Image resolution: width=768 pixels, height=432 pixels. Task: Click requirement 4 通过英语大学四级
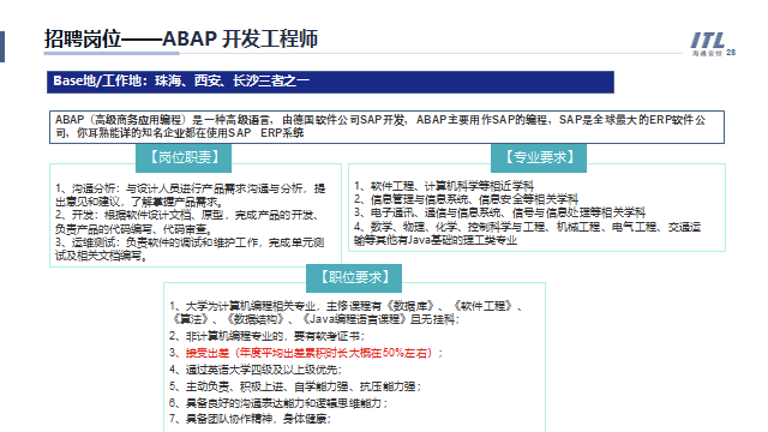pyautogui.click(x=256, y=369)
